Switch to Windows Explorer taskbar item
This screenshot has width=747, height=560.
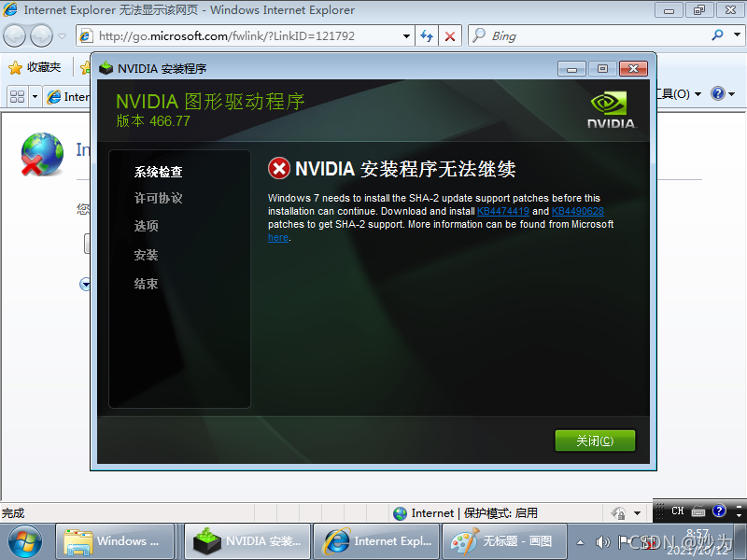115,541
